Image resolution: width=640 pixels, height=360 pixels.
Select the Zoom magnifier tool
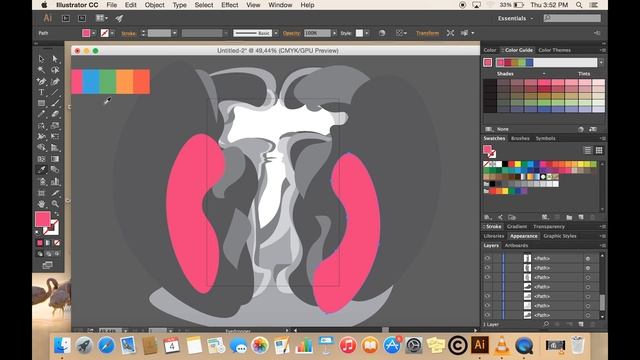click(55, 203)
